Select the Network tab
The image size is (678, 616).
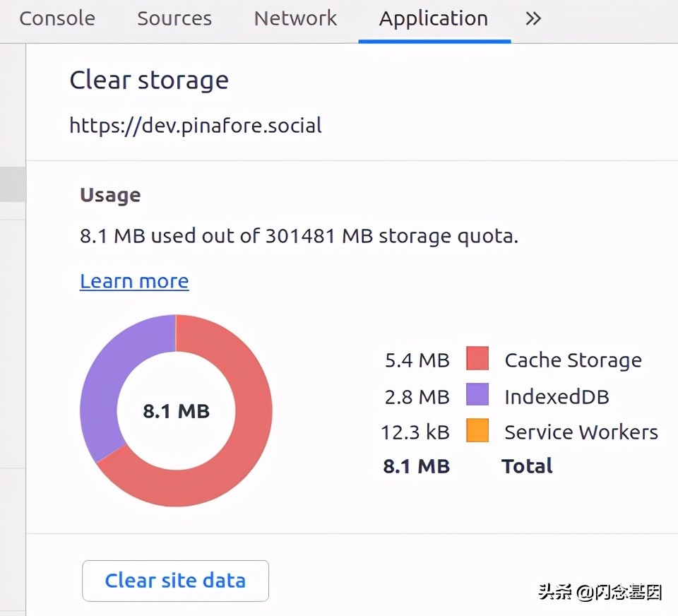point(295,18)
